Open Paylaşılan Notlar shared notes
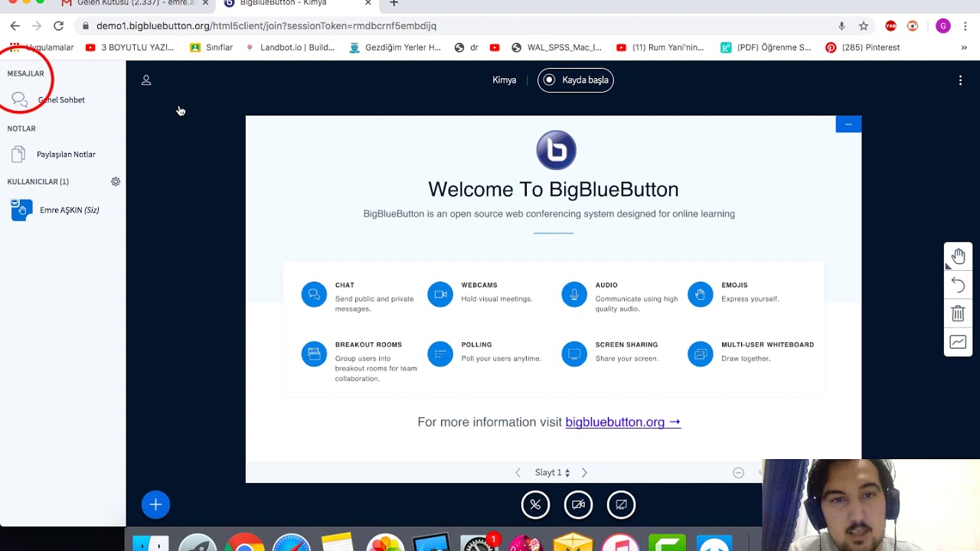Viewport: 980px width, 551px height. [54, 155]
